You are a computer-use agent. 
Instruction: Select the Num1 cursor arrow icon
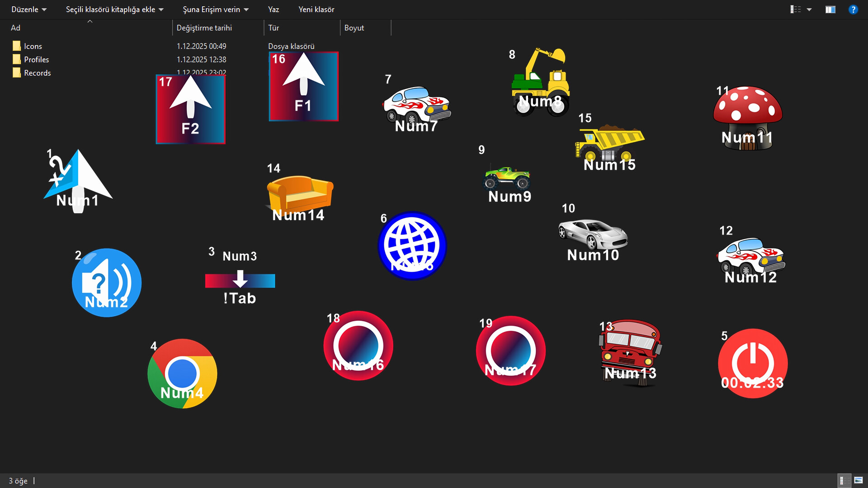pos(79,181)
